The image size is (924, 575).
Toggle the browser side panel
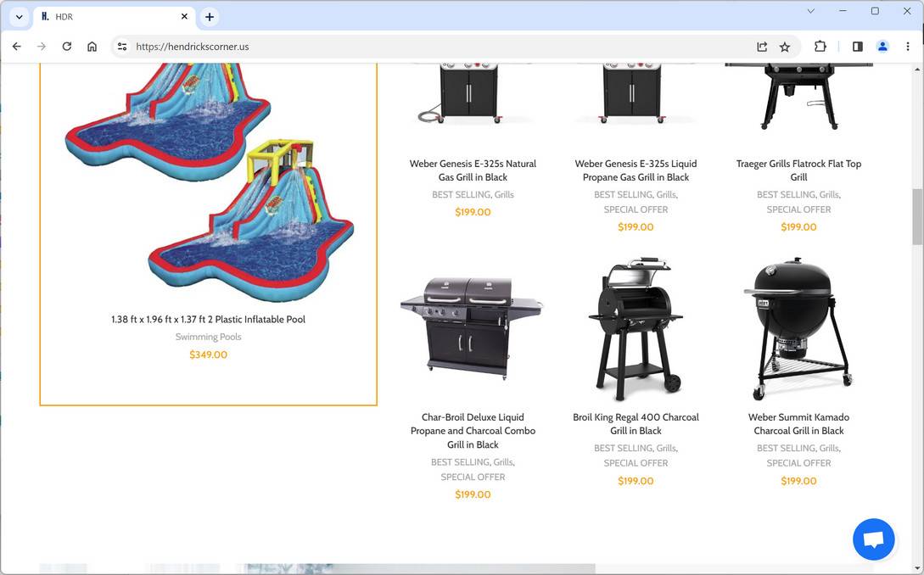858,47
